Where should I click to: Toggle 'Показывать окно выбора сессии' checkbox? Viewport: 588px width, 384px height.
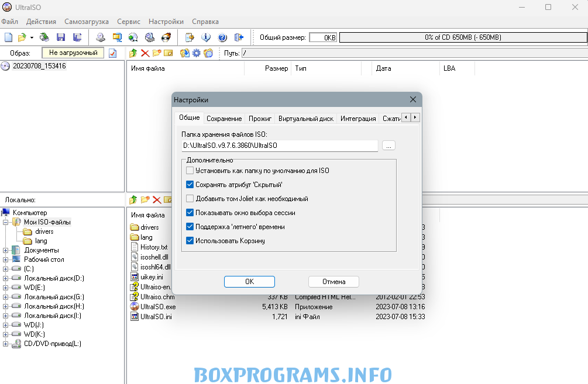click(x=190, y=212)
